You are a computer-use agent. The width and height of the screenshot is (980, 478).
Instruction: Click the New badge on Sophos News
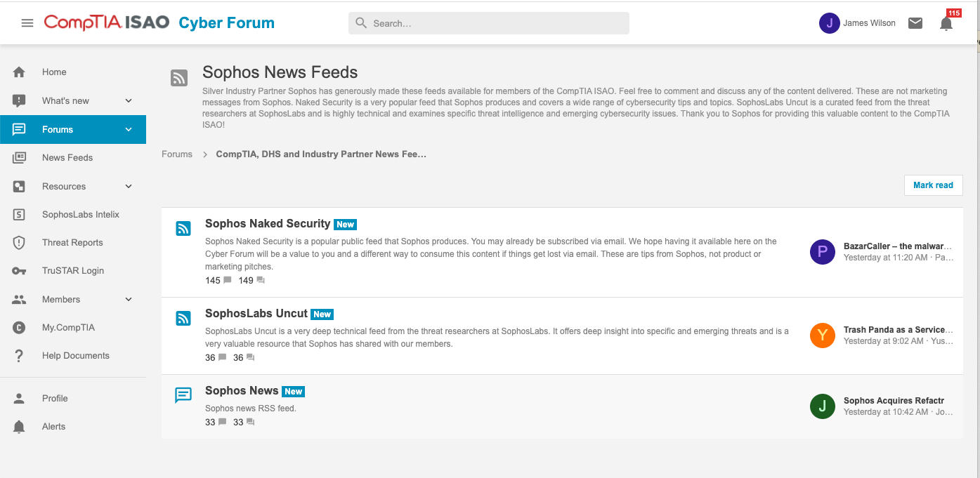tap(293, 392)
